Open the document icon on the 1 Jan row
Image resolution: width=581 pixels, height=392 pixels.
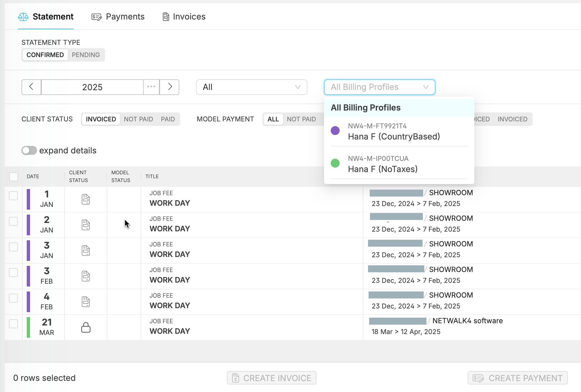click(x=86, y=199)
